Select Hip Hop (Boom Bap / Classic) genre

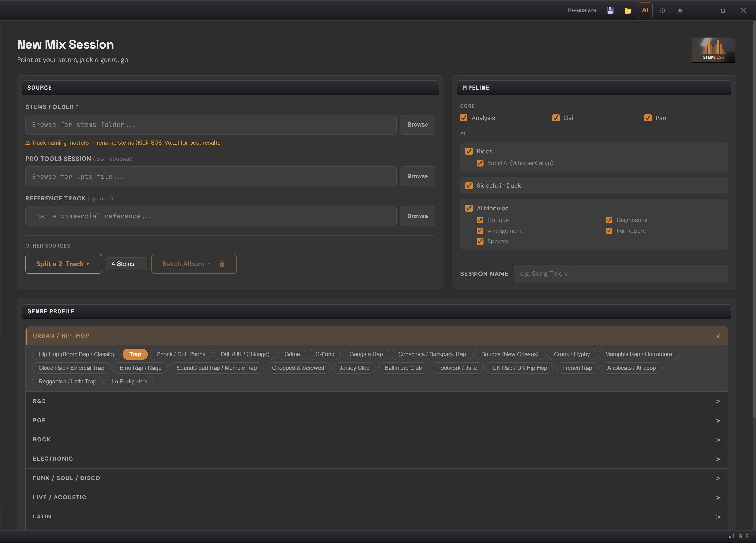76,354
